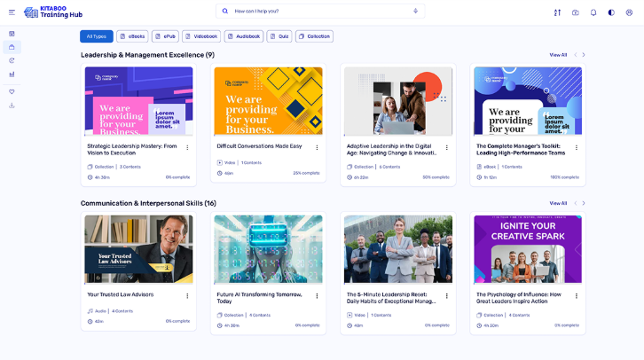Select the eBooks filter tab
Screen dimensions: 644x360
(132, 36)
